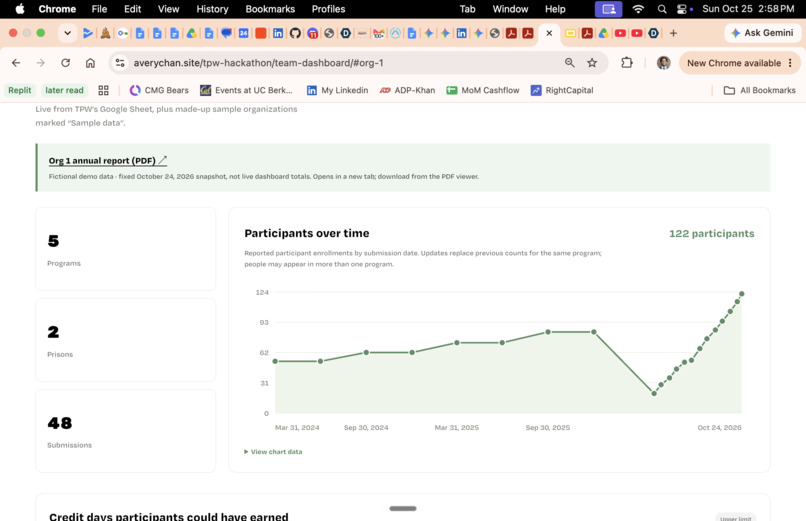
Task: Select the 2 Prisons card
Action: pos(125,340)
